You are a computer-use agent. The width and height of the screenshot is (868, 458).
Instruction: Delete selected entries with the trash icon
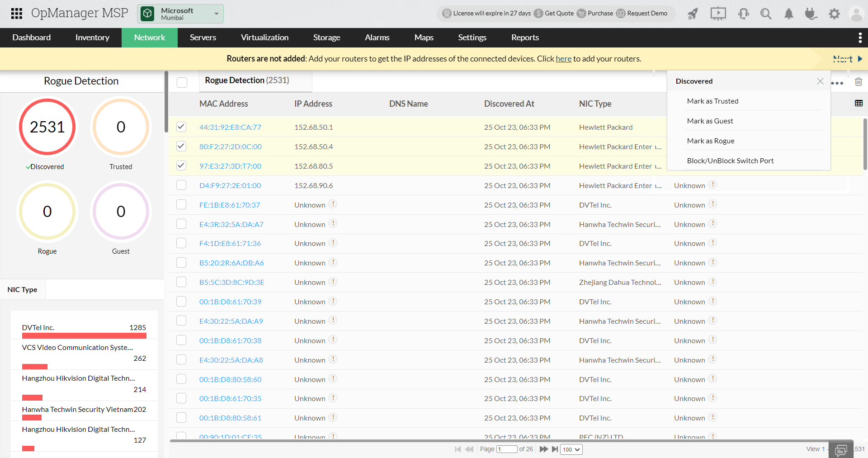(859, 82)
